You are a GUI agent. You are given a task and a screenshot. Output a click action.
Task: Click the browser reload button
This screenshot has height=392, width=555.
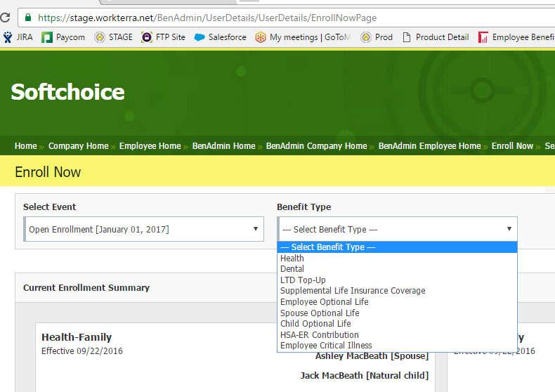pyautogui.click(x=5, y=17)
